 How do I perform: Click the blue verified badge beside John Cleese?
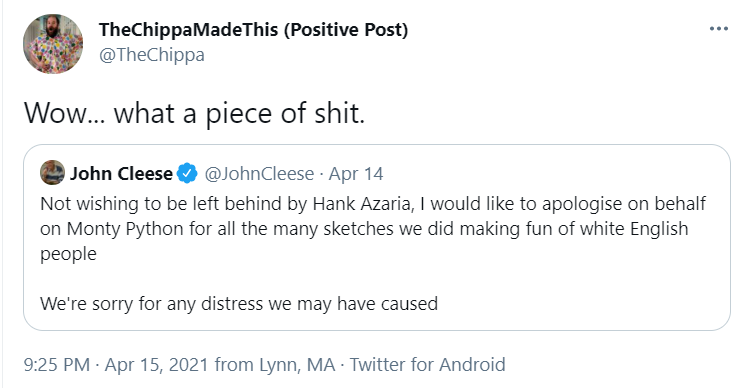pyautogui.click(x=188, y=173)
